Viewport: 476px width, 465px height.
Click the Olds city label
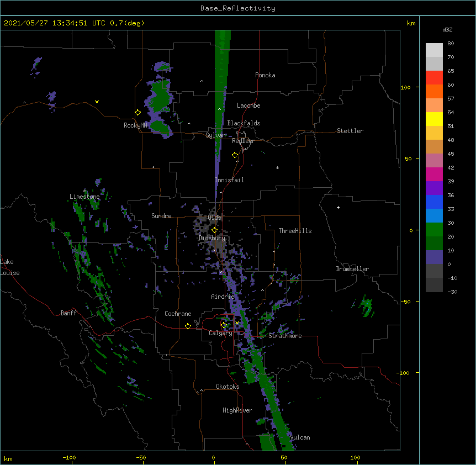(x=214, y=218)
